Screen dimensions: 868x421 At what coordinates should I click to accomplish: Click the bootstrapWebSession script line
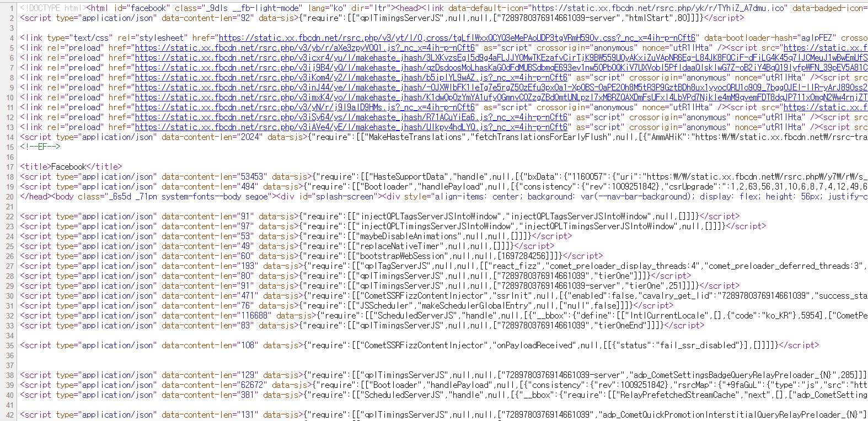tap(312, 256)
